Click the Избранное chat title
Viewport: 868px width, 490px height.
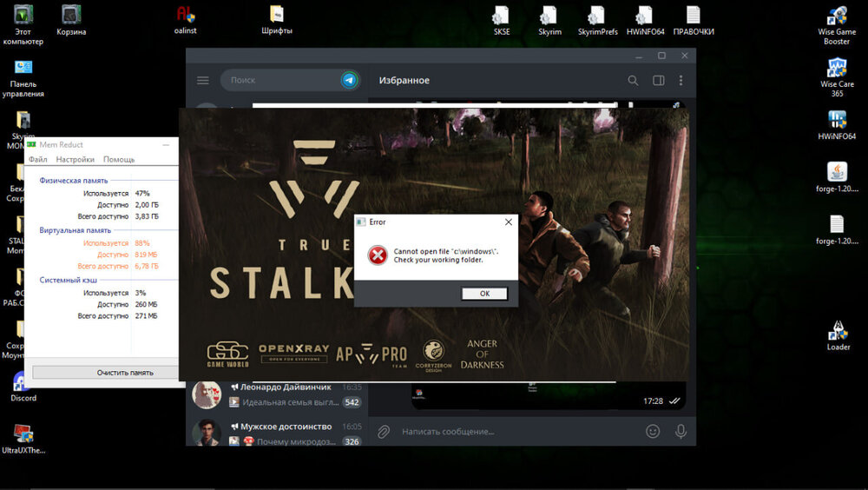[x=404, y=81]
